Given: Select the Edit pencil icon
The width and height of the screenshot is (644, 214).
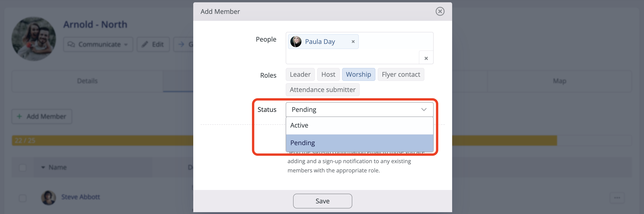Looking at the screenshot, I should [145, 44].
